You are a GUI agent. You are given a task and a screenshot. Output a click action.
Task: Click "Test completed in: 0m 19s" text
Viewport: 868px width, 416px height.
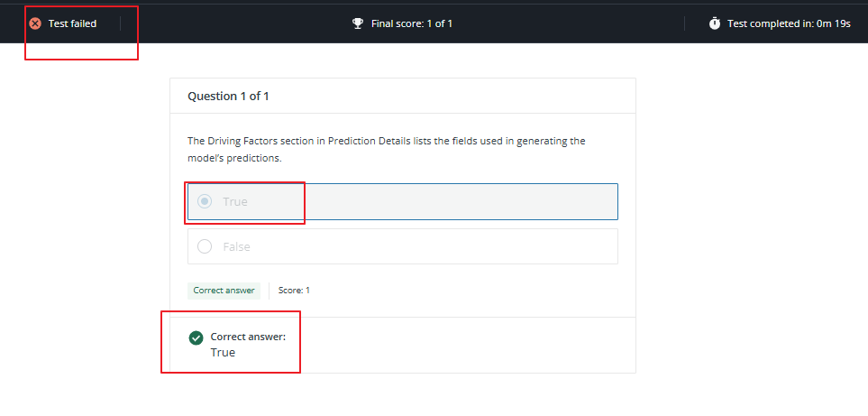(x=789, y=23)
